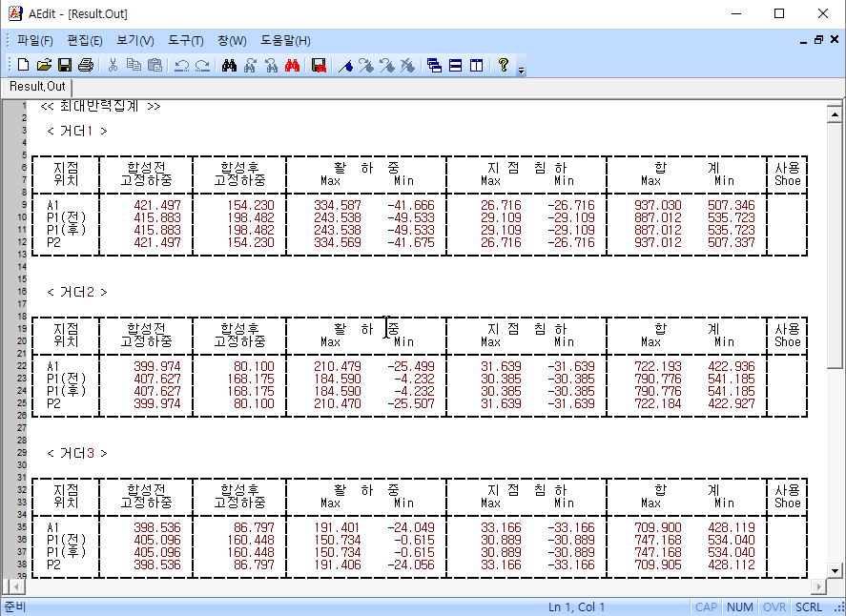Click the 준비 status text
Screen dimensions: 846x616
click(x=14, y=606)
